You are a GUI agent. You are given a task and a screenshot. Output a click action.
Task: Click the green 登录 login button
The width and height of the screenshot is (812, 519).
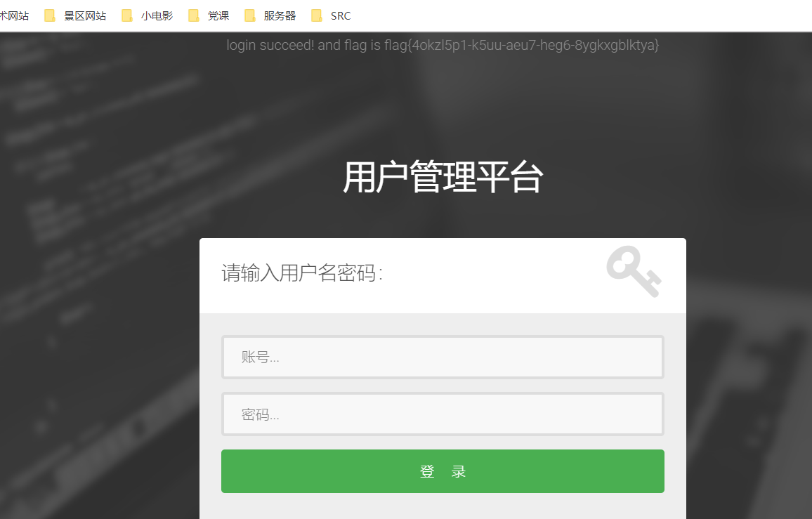point(443,471)
